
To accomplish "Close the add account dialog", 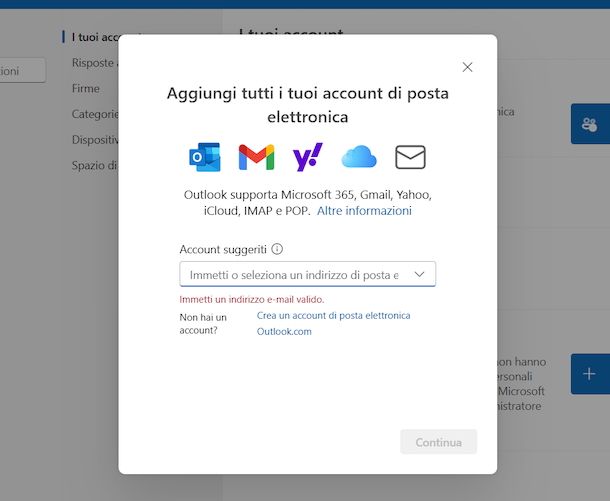I will [467, 67].
